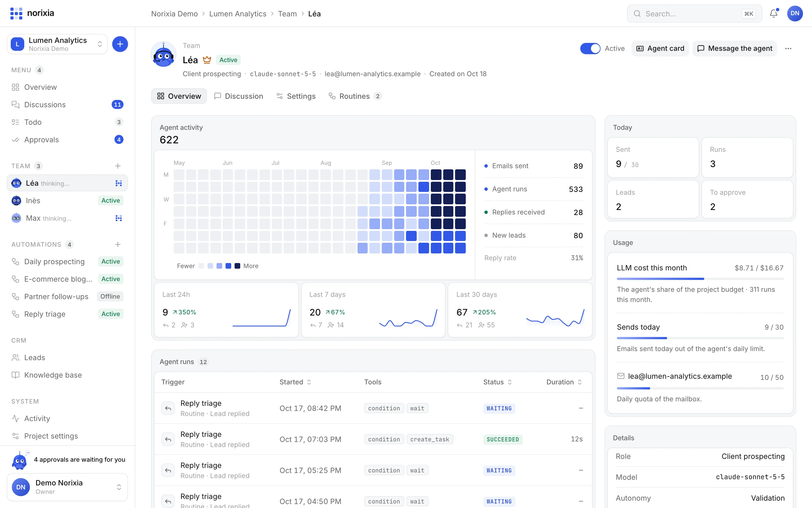Open the first Reply triage run reply icon
This screenshot has height=508, width=812.
coord(168,408)
